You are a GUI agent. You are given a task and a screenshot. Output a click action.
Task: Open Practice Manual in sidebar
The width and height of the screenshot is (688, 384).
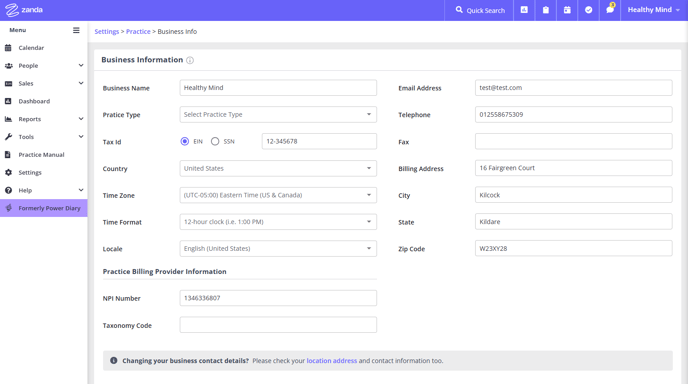[41, 155]
